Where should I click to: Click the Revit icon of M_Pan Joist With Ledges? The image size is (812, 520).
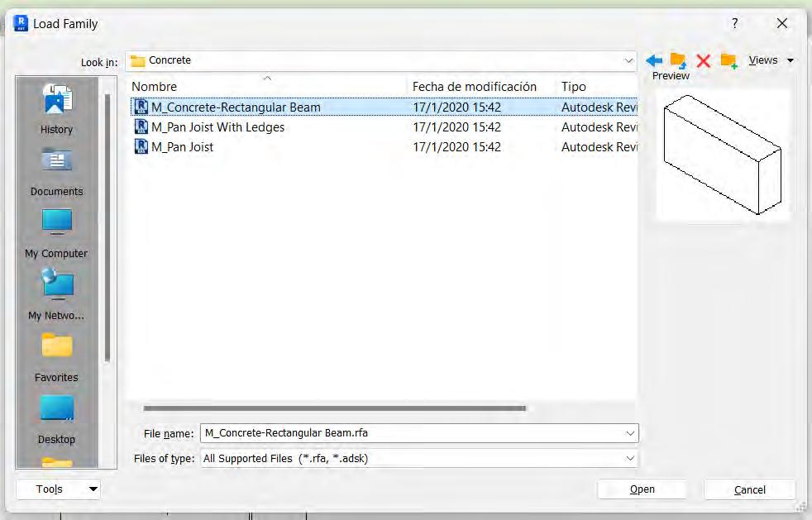tap(141, 126)
